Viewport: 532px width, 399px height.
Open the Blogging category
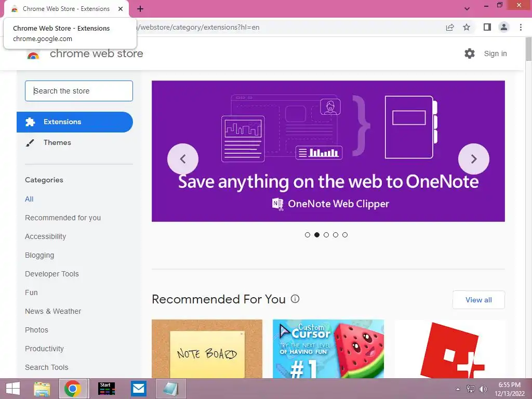tap(39, 255)
